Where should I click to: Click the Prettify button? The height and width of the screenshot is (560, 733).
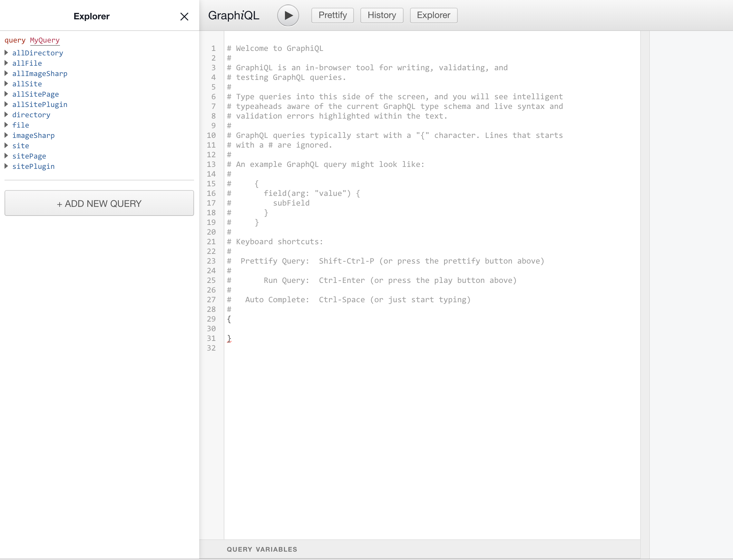(x=332, y=15)
